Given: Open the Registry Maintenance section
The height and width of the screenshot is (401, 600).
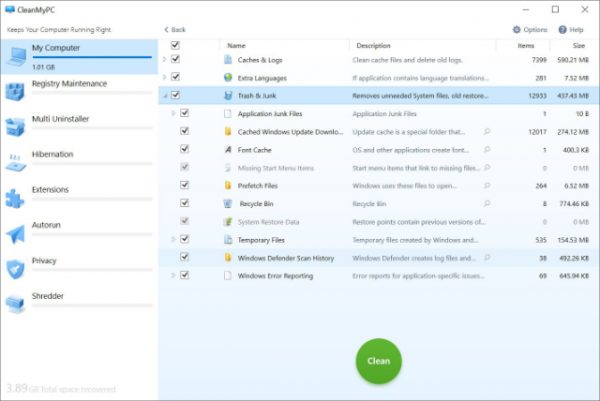Looking at the screenshot, I should coord(79,92).
